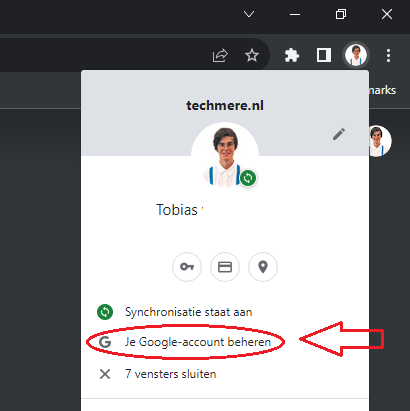Open saved passwords key icon

point(187,267)
